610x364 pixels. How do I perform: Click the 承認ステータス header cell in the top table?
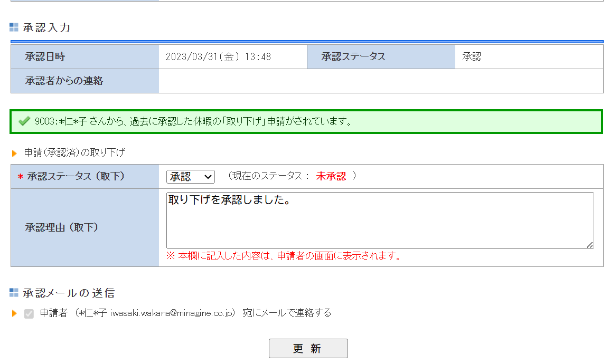tap(380, 57)
